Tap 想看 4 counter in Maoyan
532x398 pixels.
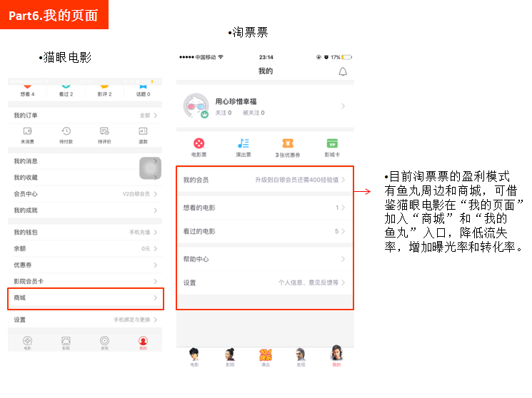pos(27,91)
